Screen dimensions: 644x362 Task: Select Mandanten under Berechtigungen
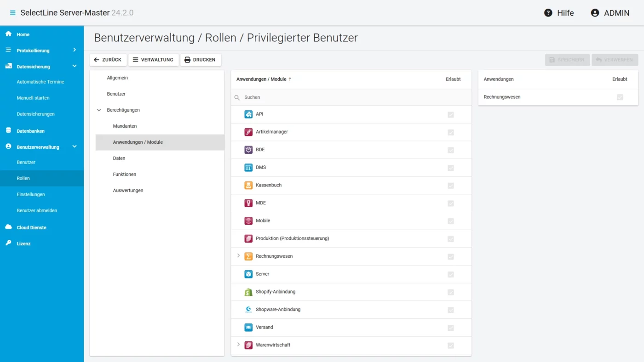(125, 126)
